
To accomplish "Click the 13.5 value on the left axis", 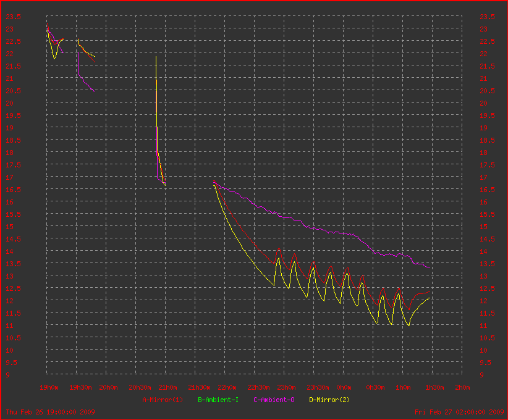I will click(13, 264).
